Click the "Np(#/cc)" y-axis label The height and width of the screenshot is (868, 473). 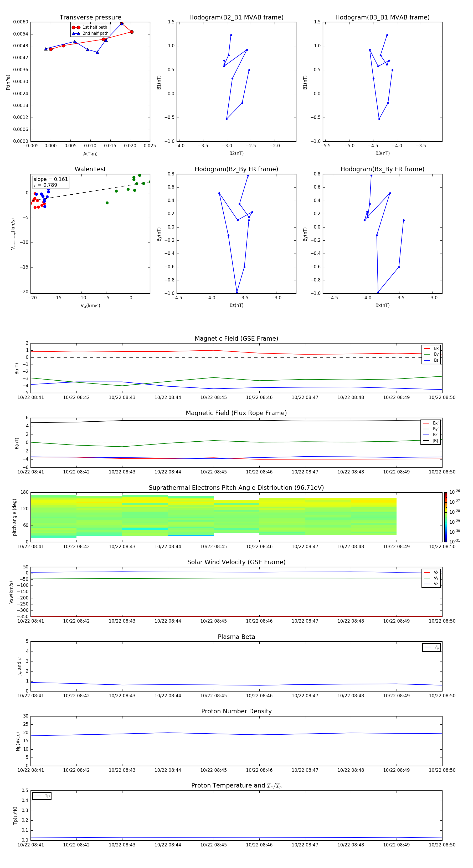click(18, 741)
